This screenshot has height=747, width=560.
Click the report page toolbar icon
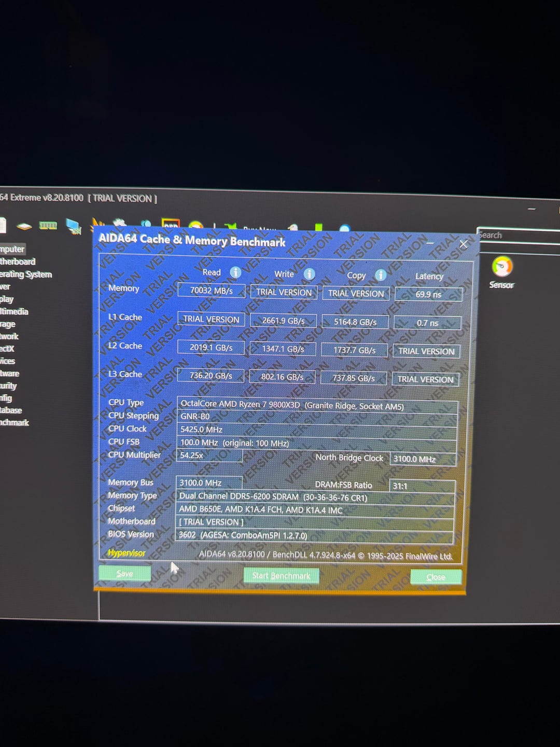(3, 225)
